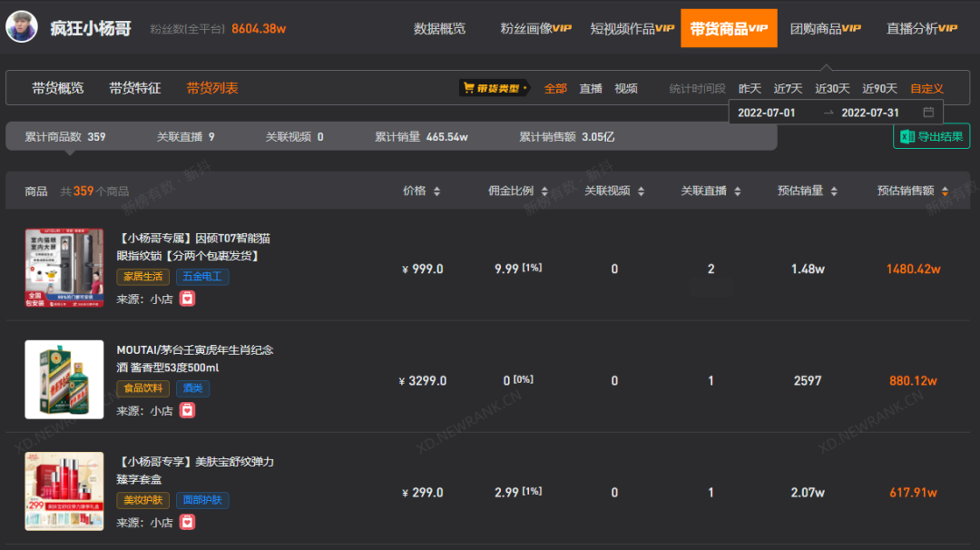980x550 pixels.
Task: Open the calendar icon in date range
Action: tap(928, 113)
